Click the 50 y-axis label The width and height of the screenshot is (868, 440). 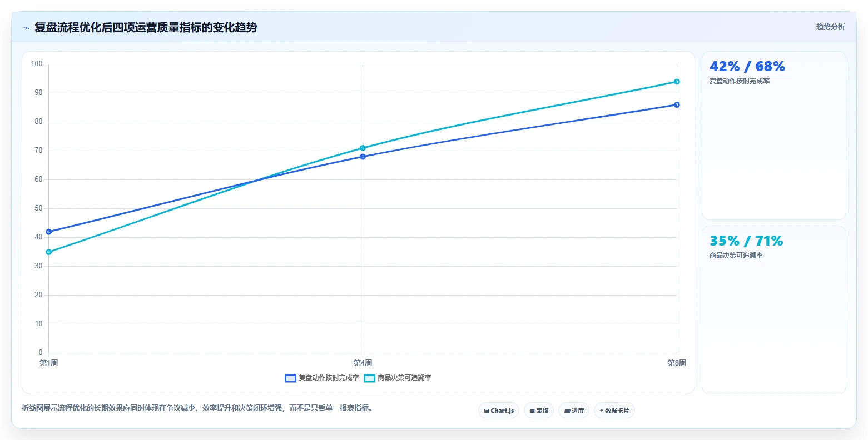click(38, 208)
